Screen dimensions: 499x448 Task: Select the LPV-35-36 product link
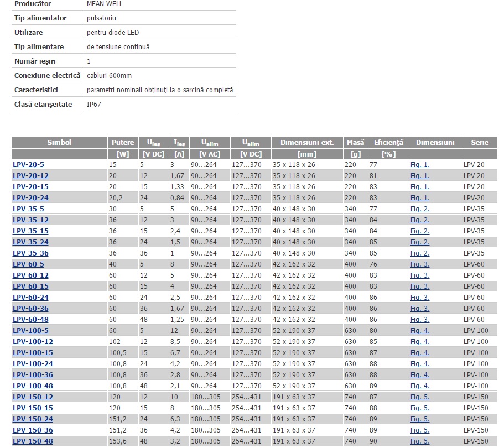tap(30, 253)
